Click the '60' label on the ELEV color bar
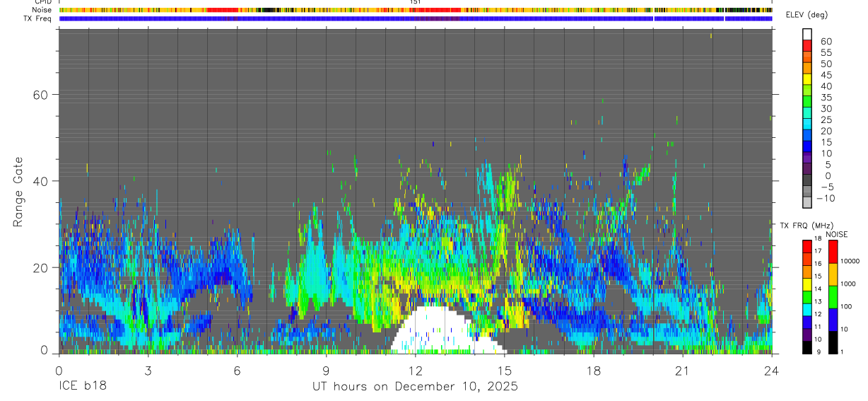The image size is (868, 401). coord(826,42)
